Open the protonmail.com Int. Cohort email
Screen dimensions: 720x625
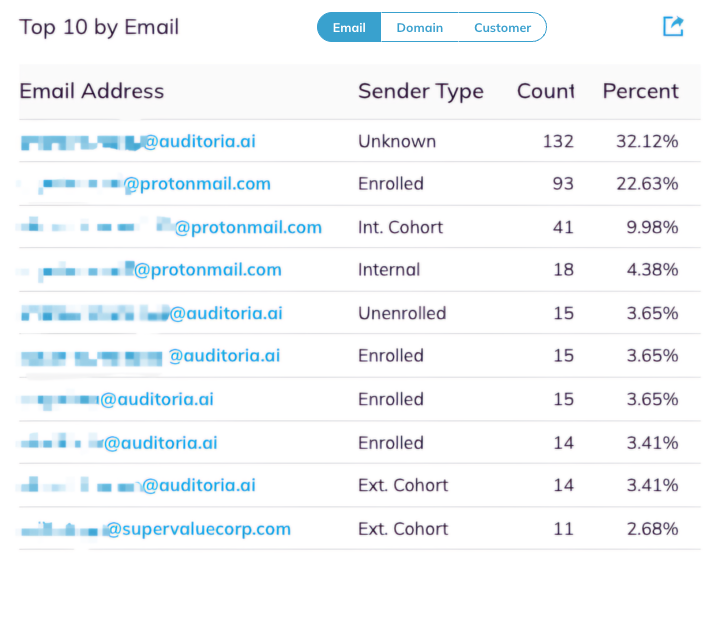tap(171, 227)
